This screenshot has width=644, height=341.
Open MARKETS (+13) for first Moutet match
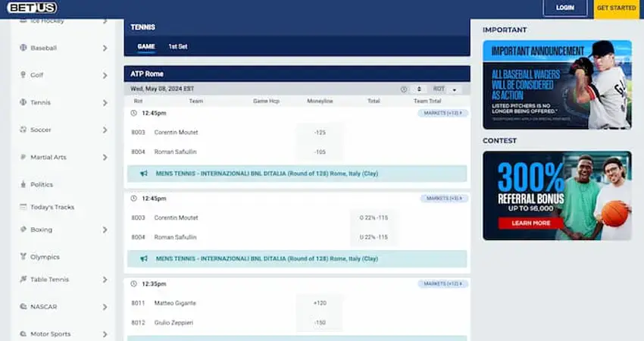coord(442,113)
